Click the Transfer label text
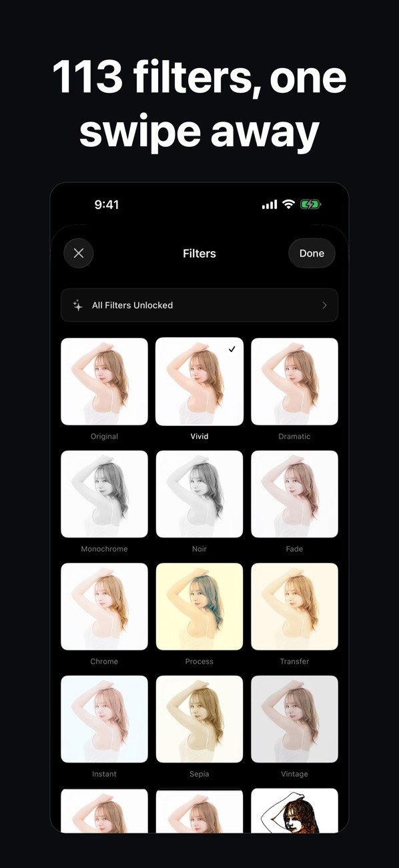This screenshot has width=399, height=868. tap(294, 661)
